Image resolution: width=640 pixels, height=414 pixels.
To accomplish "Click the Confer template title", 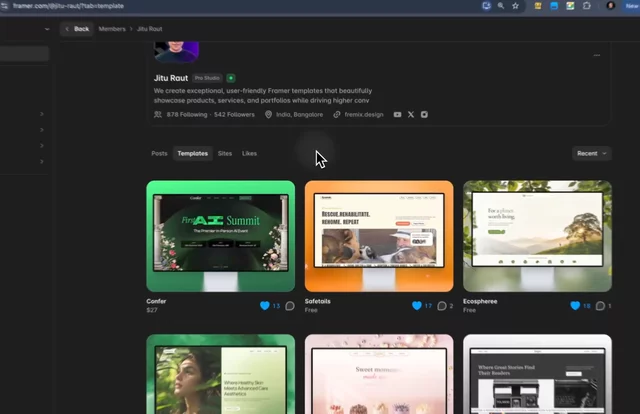I will click(x=156, y=301).
